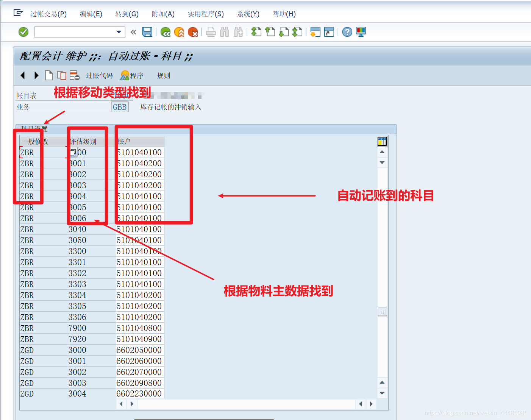Select account cell 5101040800

click(139, 328)
